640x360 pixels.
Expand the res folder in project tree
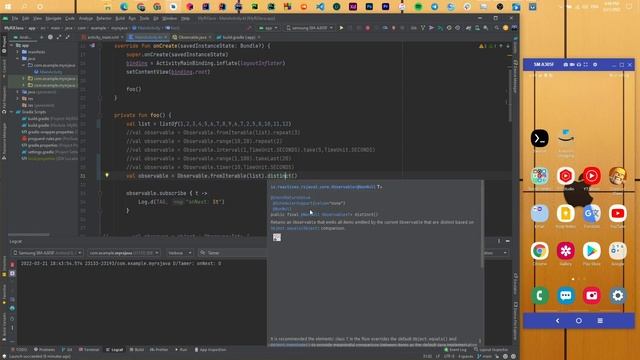(x=18, y=98)
